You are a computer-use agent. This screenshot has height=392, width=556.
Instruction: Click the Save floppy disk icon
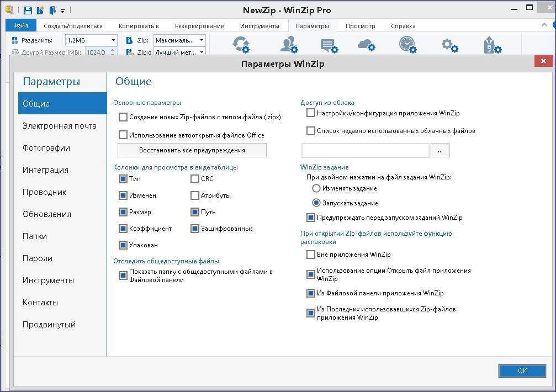coord(28,10)
